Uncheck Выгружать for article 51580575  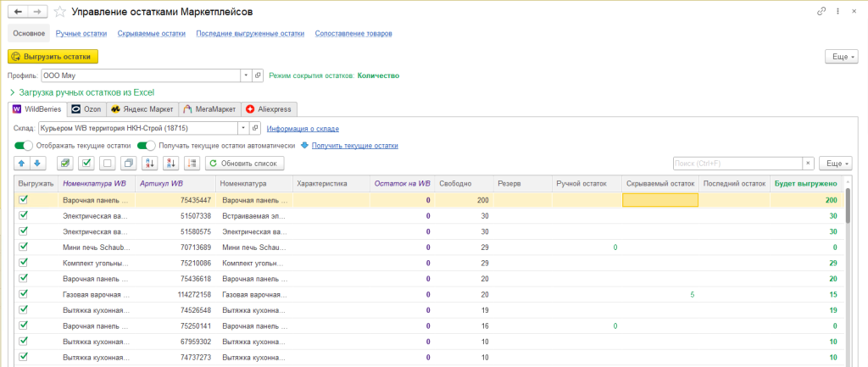click(23, 231)
